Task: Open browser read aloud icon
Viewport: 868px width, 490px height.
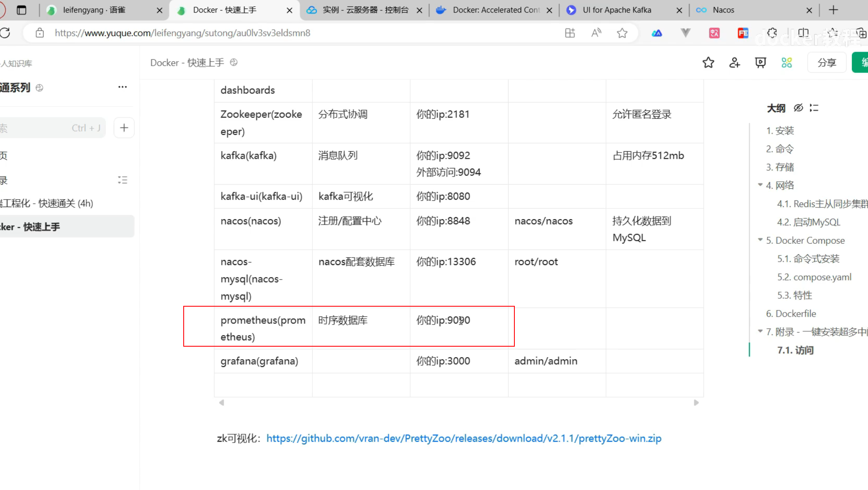Action: [x=596, y=33]
